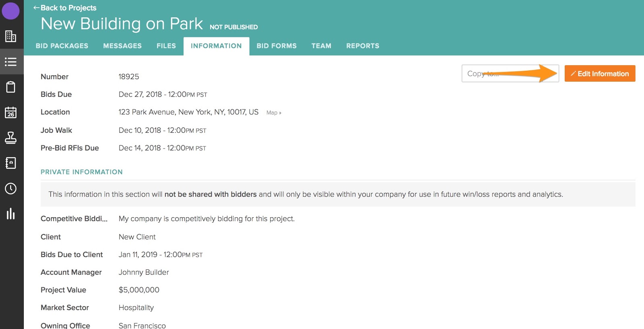This screenshot has width=644, height=329.
Task: Switch to the Bid Packages tab
Action: pos(62,46)
